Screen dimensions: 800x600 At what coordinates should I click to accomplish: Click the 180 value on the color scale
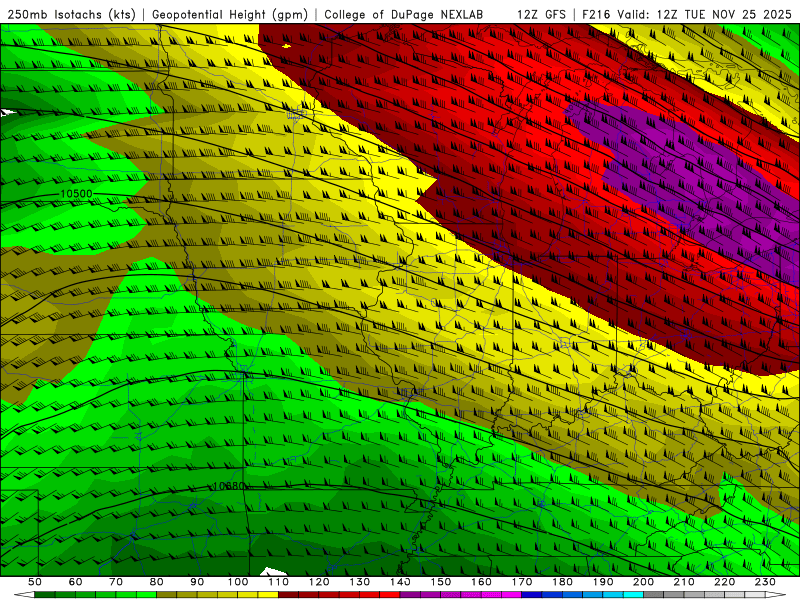point(562,582)
